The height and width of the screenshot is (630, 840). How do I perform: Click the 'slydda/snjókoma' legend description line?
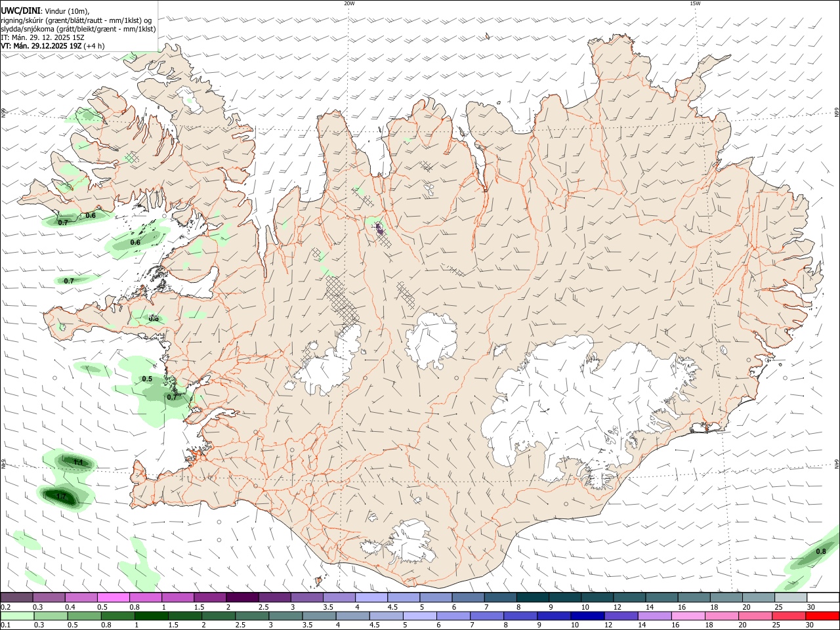(78, 29)
